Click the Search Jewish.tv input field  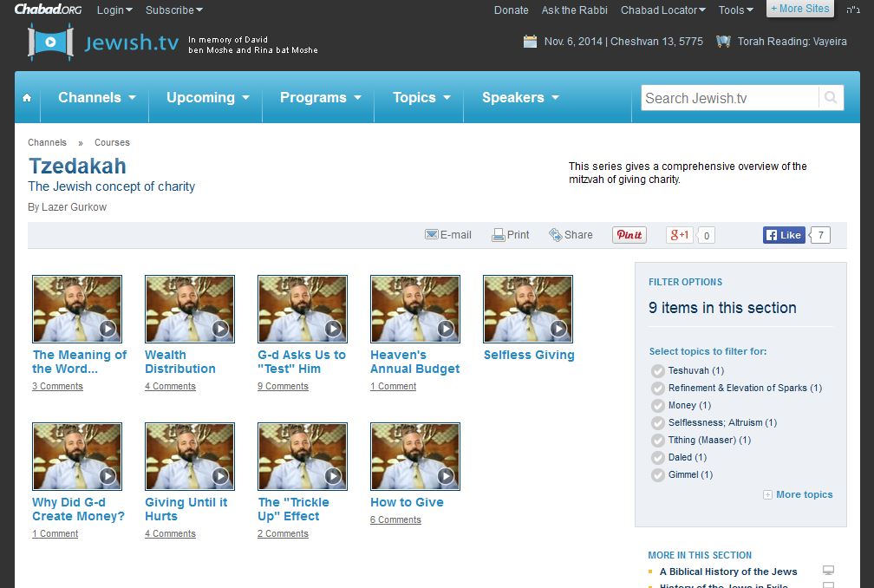[728, 98]
